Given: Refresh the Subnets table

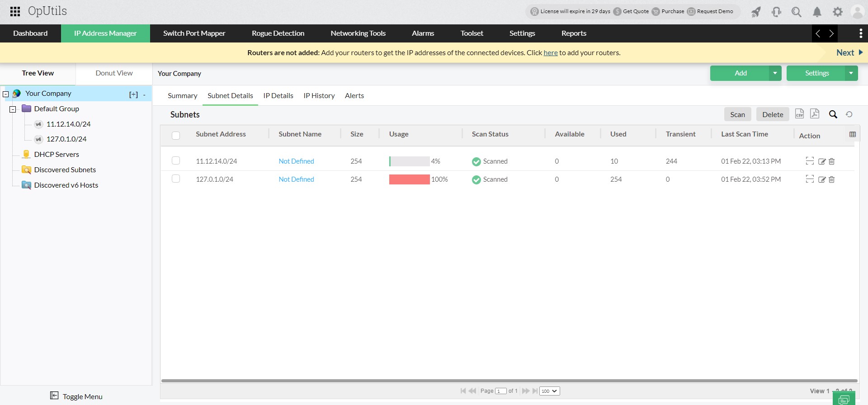Looking at the screenshot, I should (849, 114).
